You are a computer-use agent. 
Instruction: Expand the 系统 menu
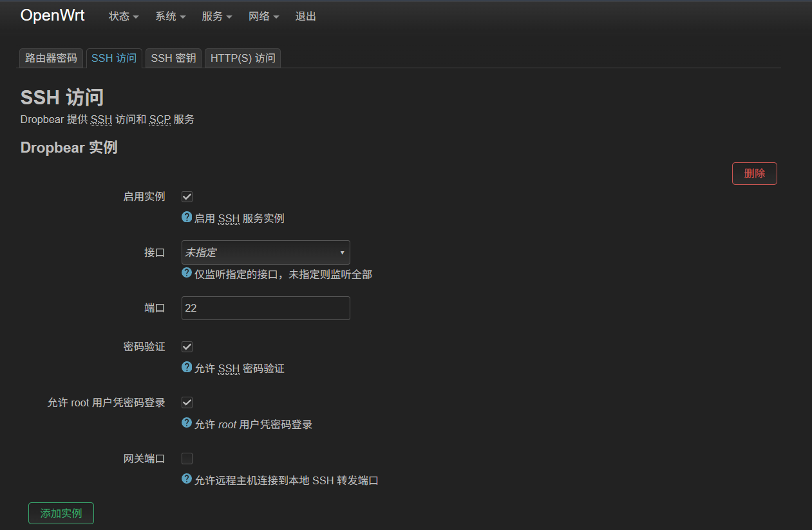tap(170, 17)
